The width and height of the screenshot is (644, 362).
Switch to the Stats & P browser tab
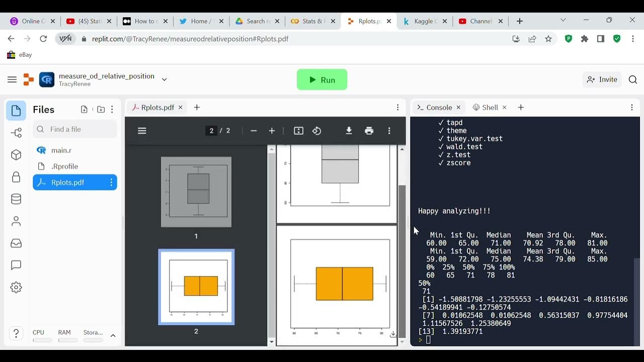coord(312,21)
